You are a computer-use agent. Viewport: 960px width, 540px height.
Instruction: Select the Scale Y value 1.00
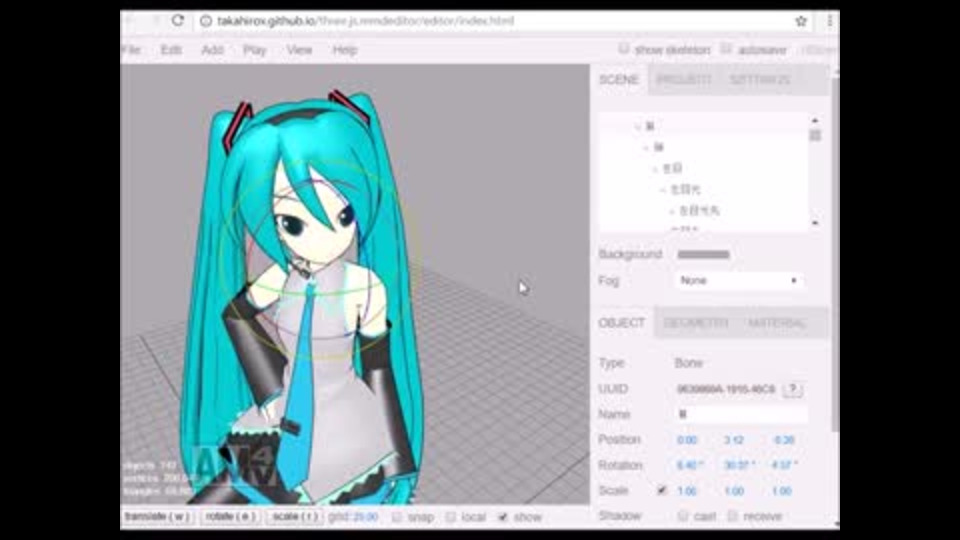click(x=734, y=491)
